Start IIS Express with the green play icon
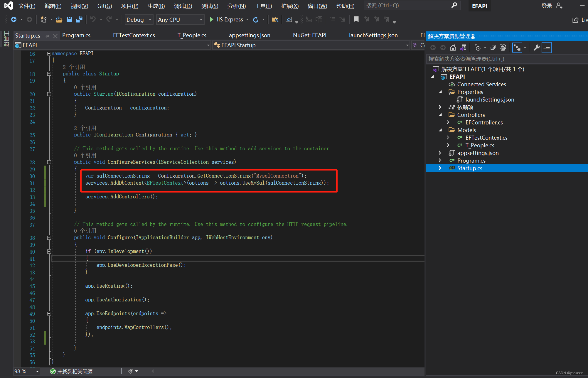 pos(211,20)
